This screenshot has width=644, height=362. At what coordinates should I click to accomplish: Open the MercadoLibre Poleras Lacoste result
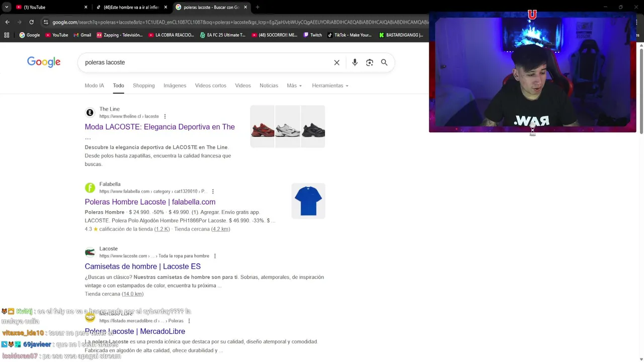135,331
